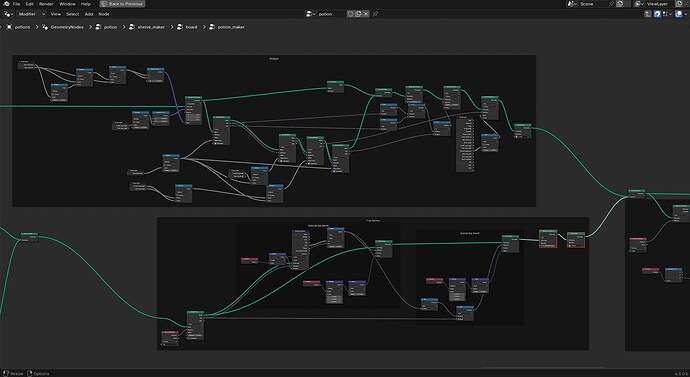Image resolution: width=690 pixels, height=377 pixels.
Task: Click the Back to Previous button
Action: pos(122,4)
